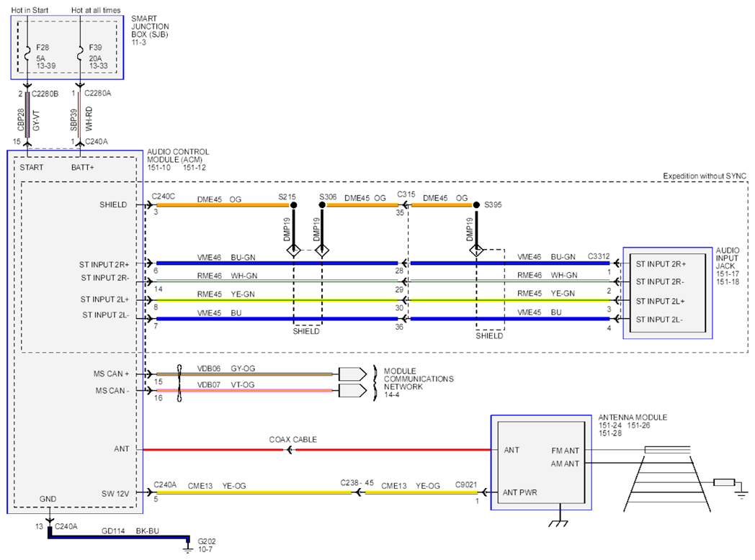
Task: Click the F28 5A fuse symbol
Action: [27, 52]
